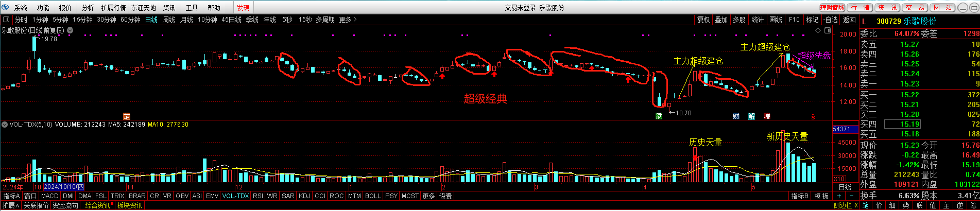
Task: Toggle the 扩展 panel expander
Action: [11, 205]
